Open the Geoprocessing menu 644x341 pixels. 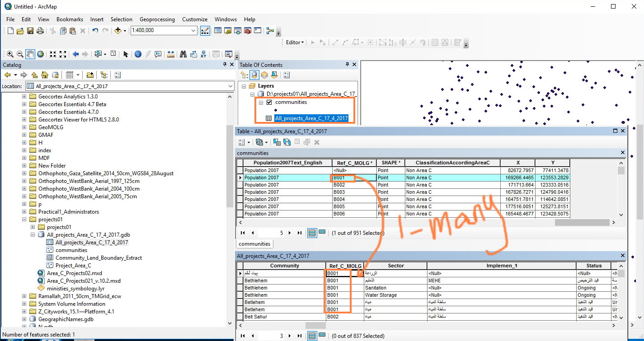157,19
